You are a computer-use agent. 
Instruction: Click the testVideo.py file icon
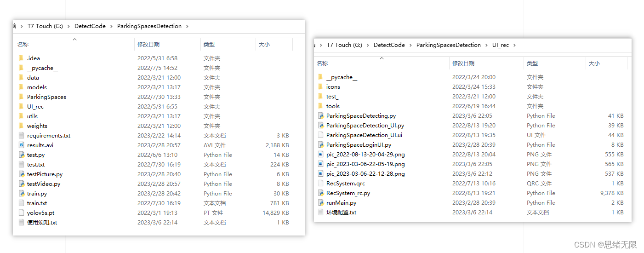pos(21,184)
